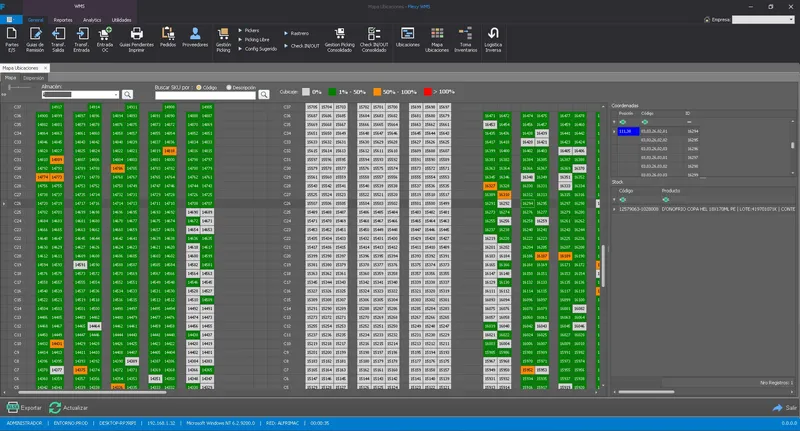This screenshot has height=431, width=800.
Task: Switch to the Utilidades ribbon tab
Action: [121, 19]
